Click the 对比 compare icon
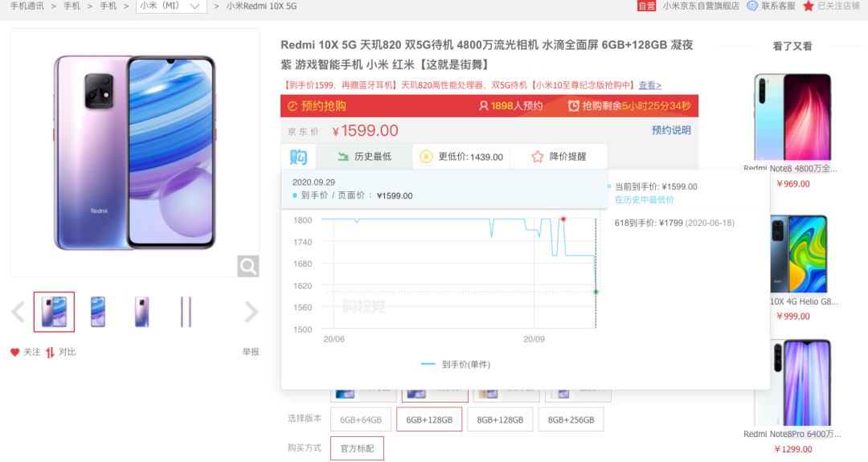Viewport: 868px width, 462px height. 51,352
